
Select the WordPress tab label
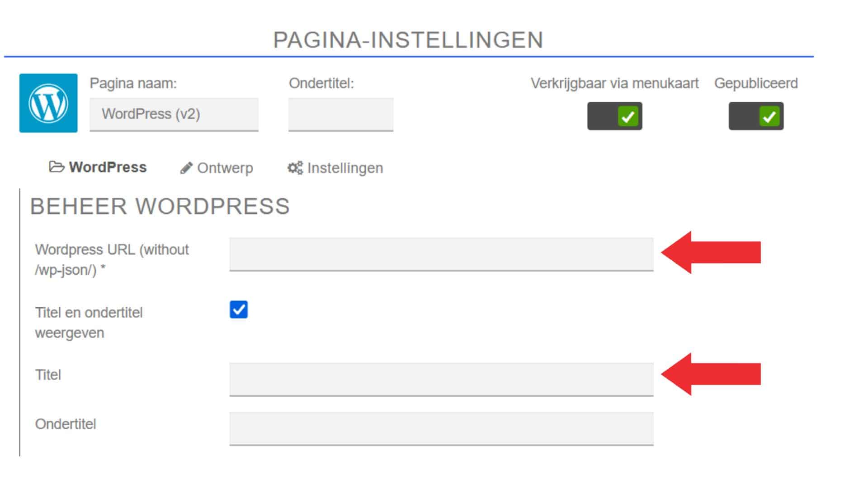pyautogui.click(x=108, y=167)
